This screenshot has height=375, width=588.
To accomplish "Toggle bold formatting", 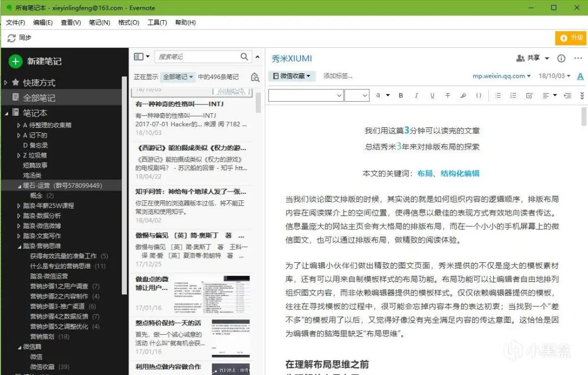I will pyautogui.click(x=401, y=95).
